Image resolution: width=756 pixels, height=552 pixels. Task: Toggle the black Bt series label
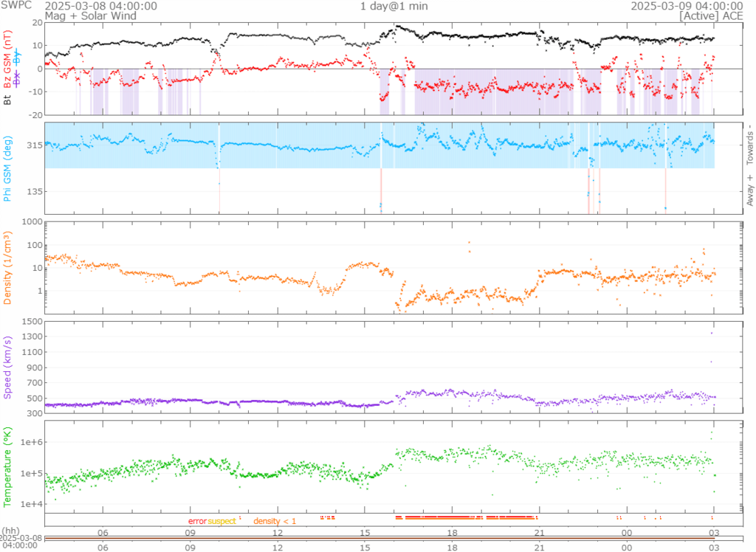pos(7,100)
